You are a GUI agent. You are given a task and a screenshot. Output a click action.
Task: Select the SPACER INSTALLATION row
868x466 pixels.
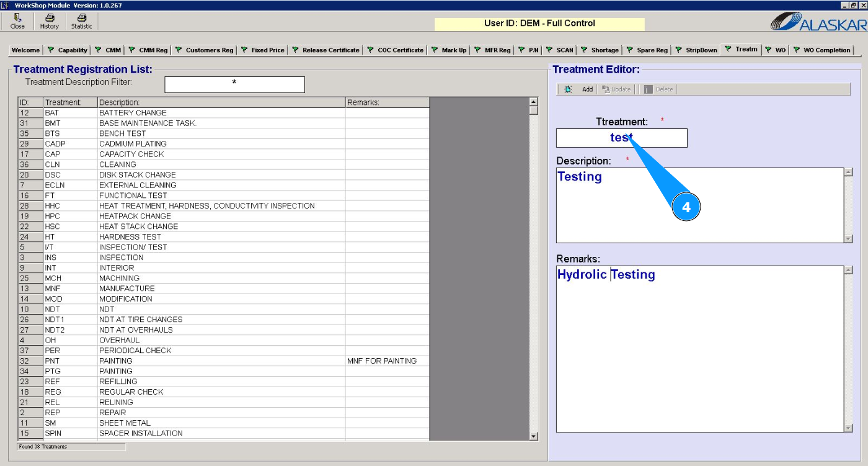tap(224, 433)
